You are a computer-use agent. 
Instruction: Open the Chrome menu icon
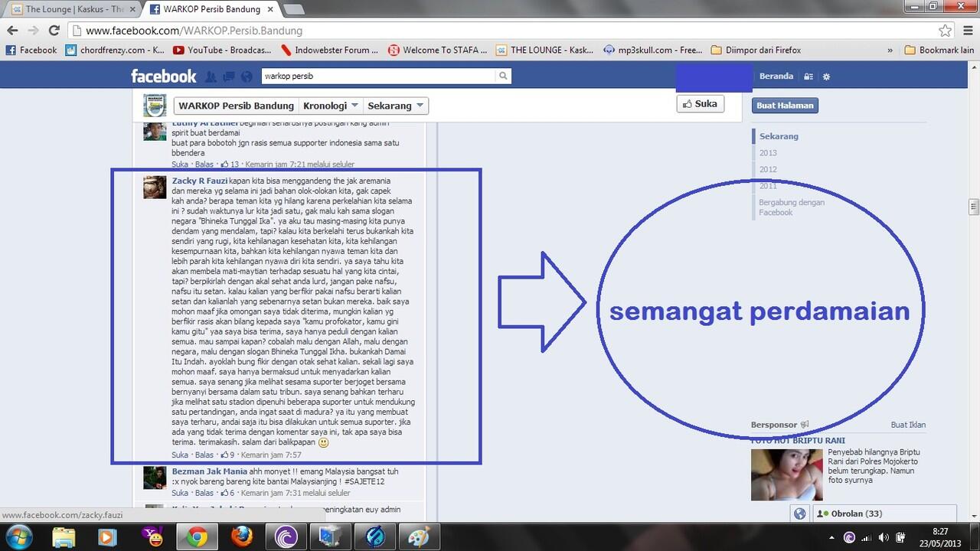[967, 31]
